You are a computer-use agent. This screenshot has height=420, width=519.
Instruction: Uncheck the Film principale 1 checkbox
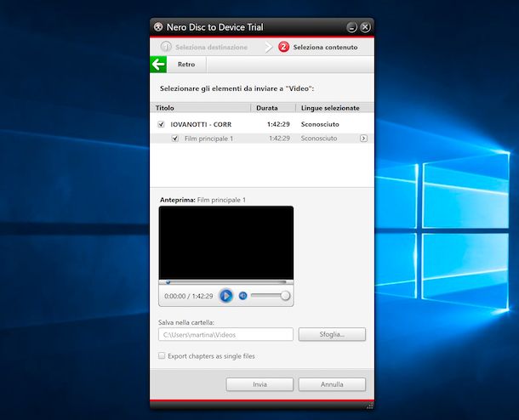(175, 139)
